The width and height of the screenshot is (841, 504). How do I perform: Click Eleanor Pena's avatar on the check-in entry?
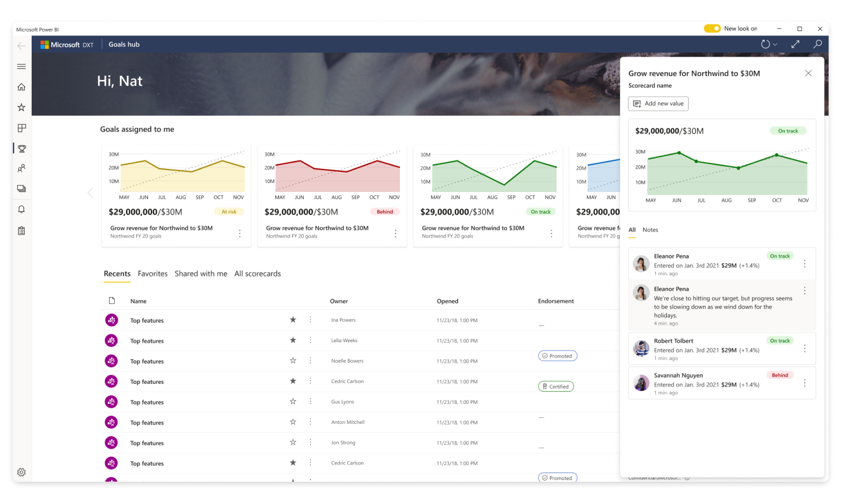tap(641, 264)
